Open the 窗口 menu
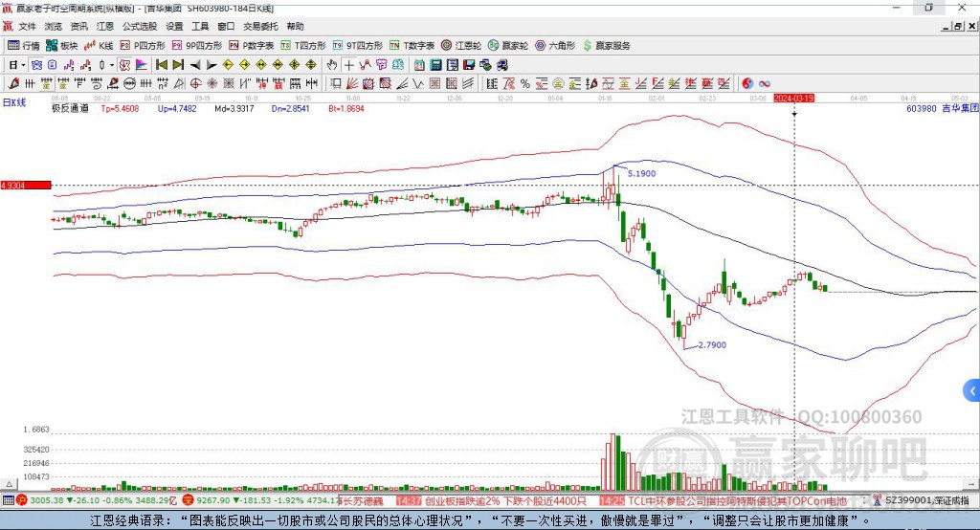Viewport: 980px width, 530px height. pos(226,26)
